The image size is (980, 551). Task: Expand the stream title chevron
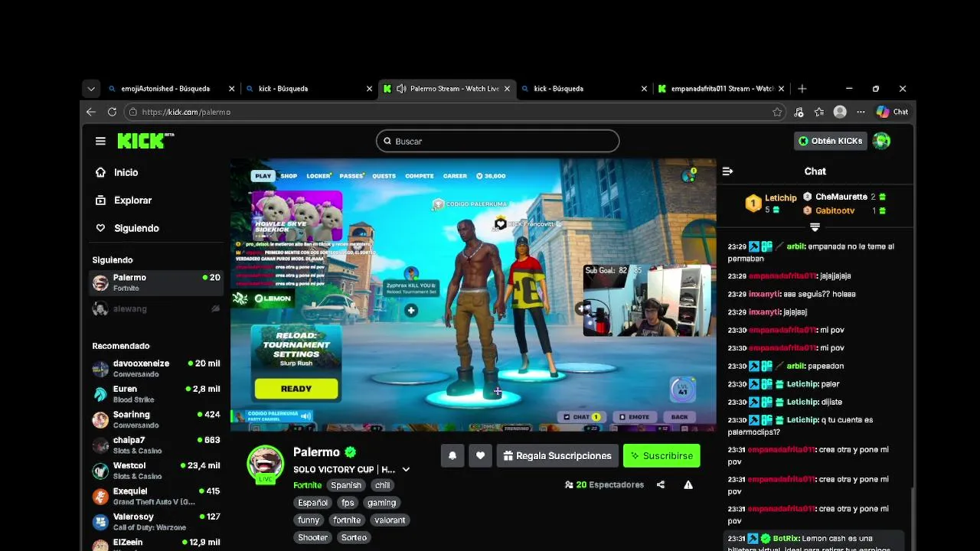tap(406, 469)
